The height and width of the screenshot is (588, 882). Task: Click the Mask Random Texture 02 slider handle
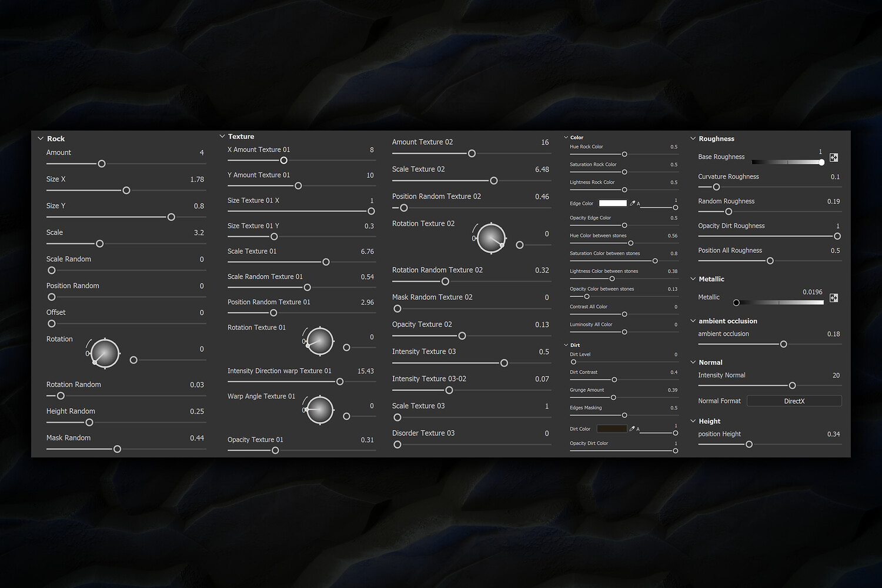pos(397,309)
